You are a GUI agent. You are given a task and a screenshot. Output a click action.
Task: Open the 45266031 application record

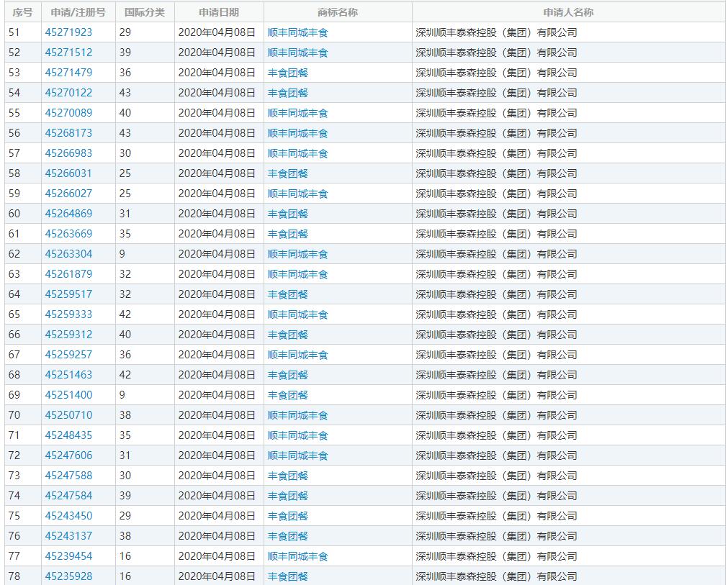[68, 173]
